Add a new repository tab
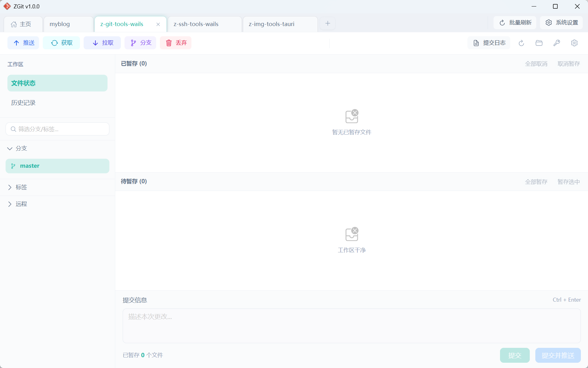The height and width of the screenshot is (368, 588). pos(327,23)
